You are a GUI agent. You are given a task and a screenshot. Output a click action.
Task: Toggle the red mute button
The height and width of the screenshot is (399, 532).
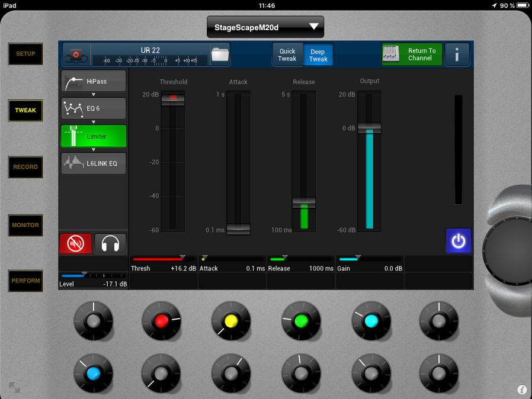coord(76,243)
